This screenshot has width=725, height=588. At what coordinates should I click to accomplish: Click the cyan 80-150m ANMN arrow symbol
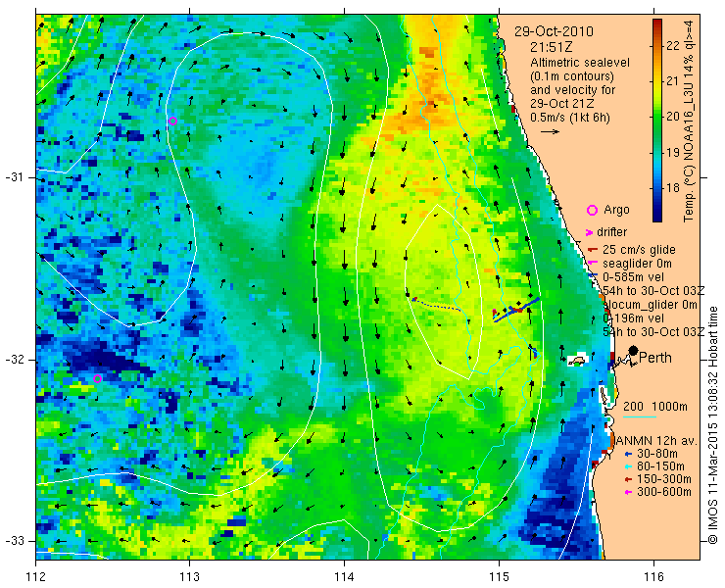pyautogui.click(x=628, y=466)
